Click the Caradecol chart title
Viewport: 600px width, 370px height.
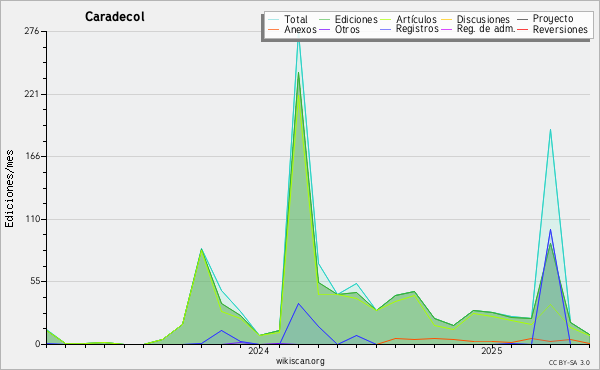[115, 17]
